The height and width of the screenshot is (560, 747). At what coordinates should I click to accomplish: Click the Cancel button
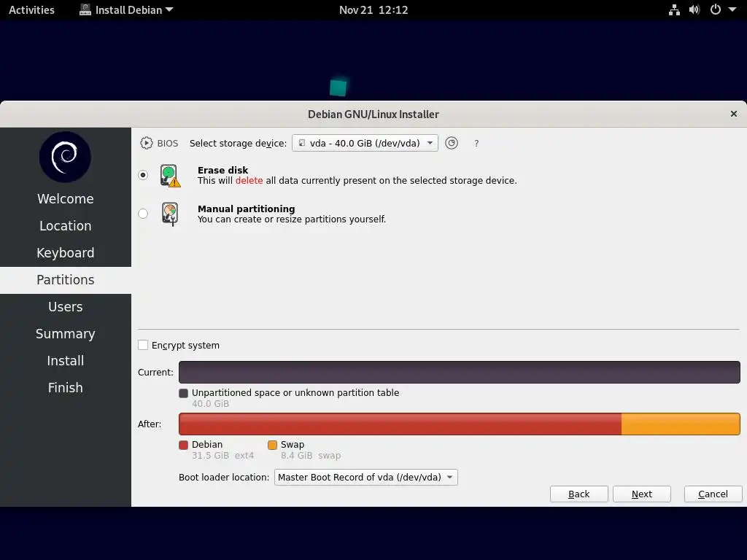click(x=713, y=494)
